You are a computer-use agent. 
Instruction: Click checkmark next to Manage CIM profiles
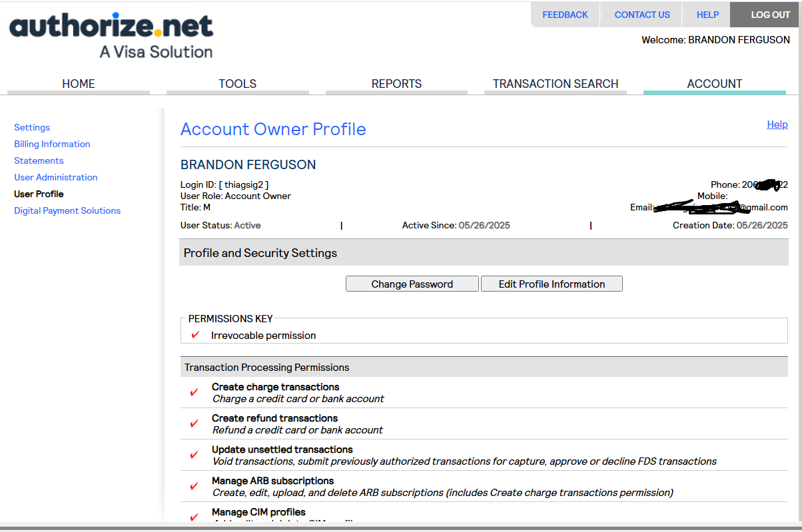click(195, 517)
